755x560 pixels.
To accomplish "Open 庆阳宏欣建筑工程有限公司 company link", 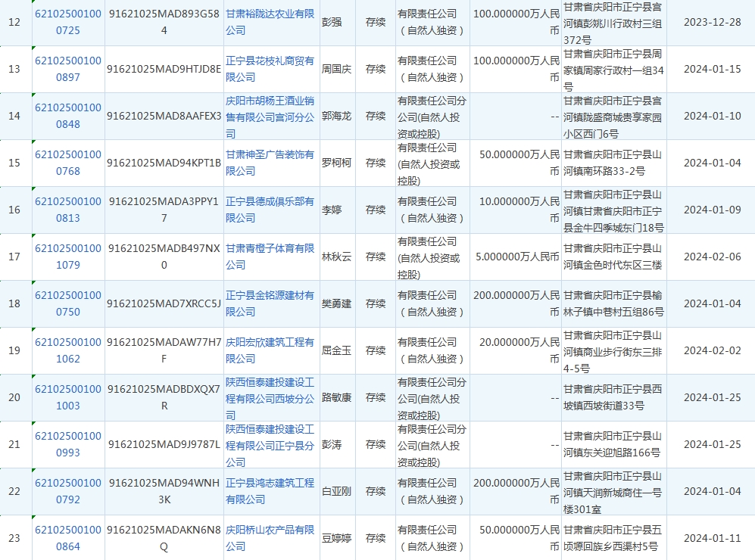I will 270,350.
